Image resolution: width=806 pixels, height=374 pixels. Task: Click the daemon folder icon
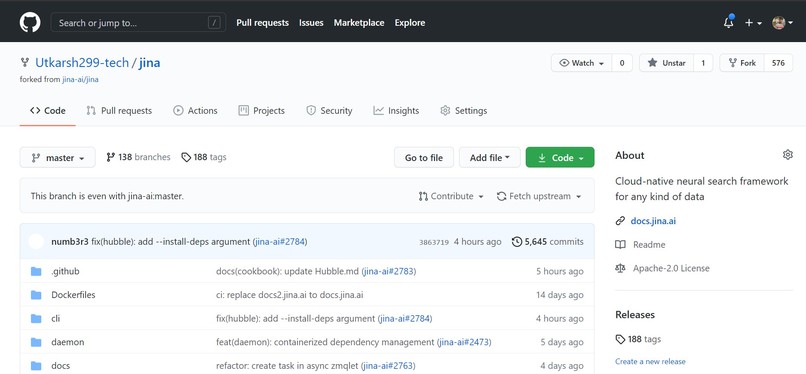pos(36,342)
